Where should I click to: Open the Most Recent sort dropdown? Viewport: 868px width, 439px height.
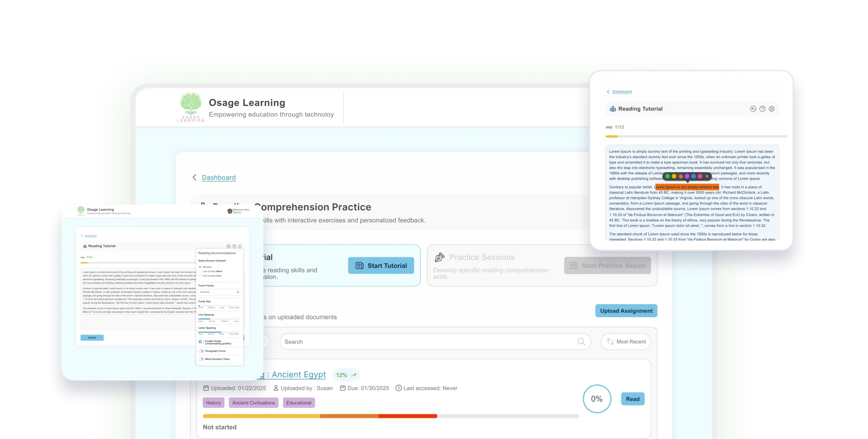click(x=626, y=342)
